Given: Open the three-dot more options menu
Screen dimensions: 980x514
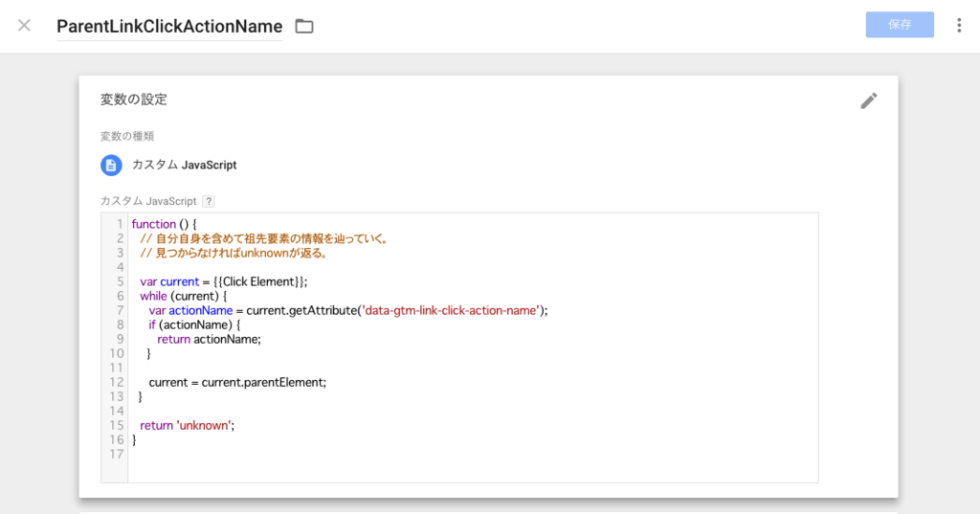Looking at the screenshot, I should (x=959, y=25).
